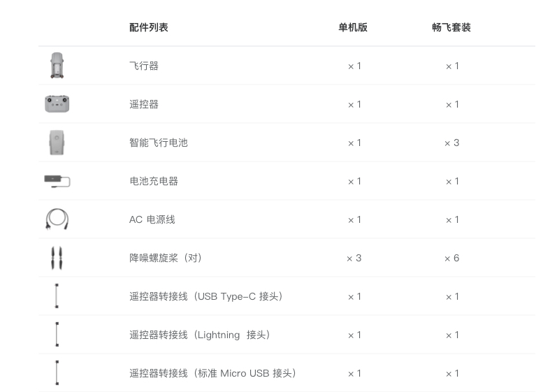550x392 pixels.
Task: Click the 单机版 column header
Action: point(353,27)
